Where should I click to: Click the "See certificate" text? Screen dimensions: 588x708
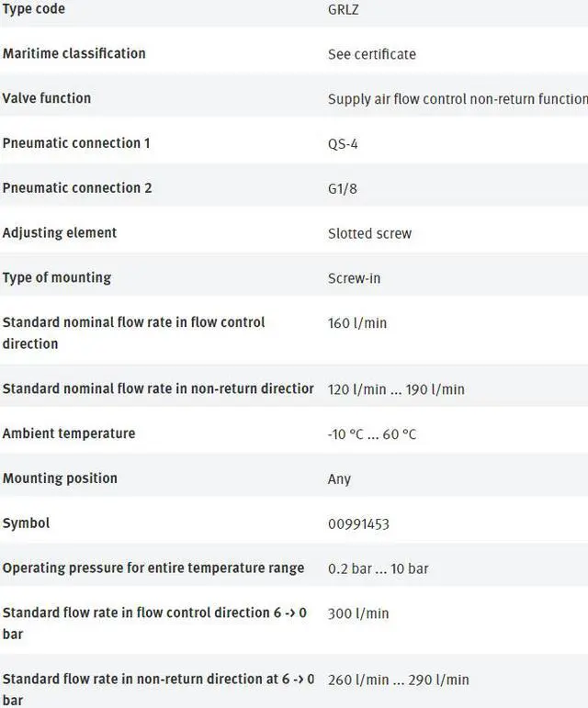[x=371, y=54]
